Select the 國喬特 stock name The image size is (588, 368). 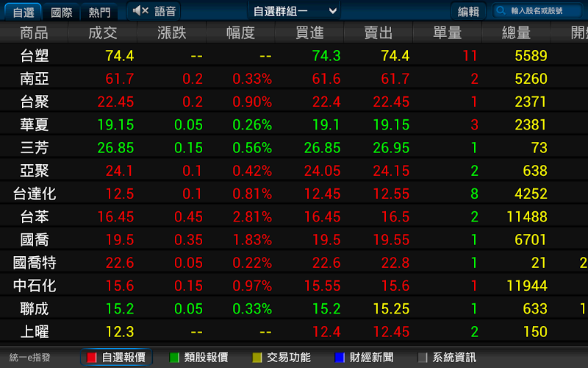pos(34,263)
